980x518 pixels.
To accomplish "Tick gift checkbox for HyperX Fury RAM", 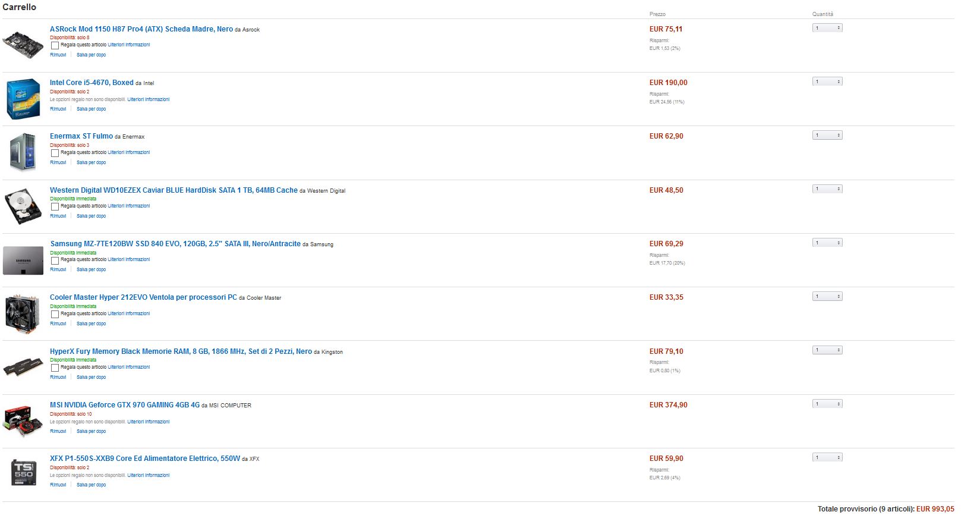I will (x=55, y=368).
